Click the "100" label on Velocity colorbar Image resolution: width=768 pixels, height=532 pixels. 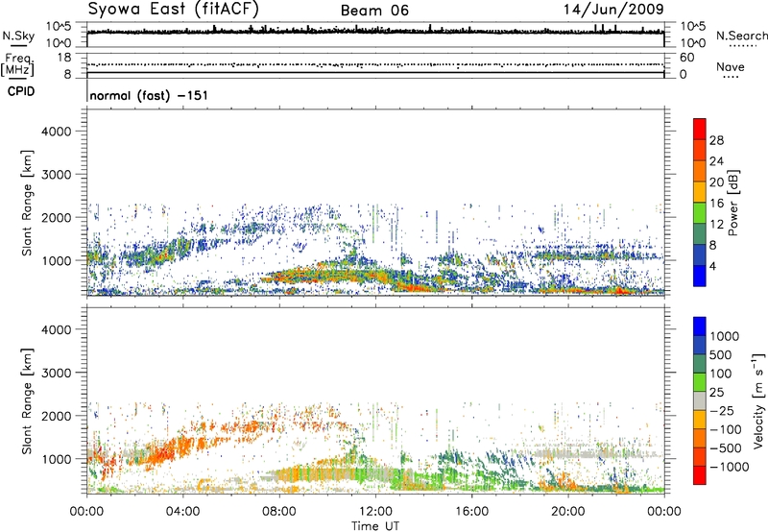[721, 374]
